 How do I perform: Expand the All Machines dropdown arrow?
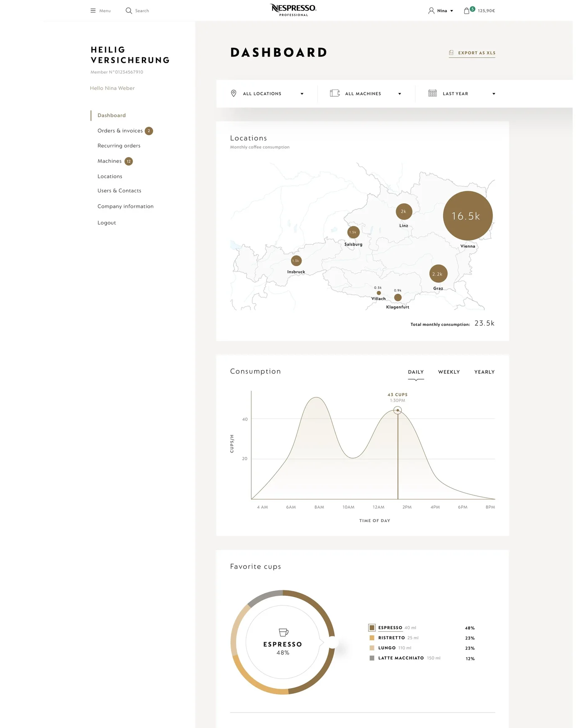(x=400, y=94)
